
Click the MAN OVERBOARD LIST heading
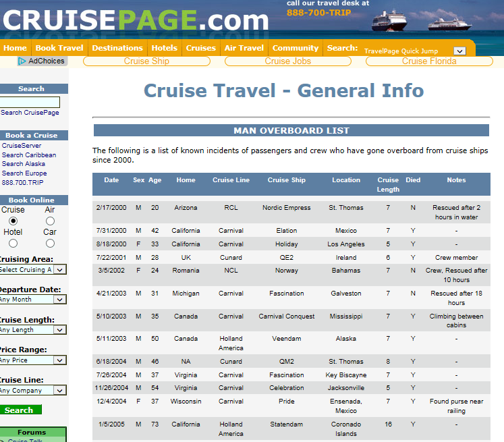pyautogui.click(x=291, y=130)
